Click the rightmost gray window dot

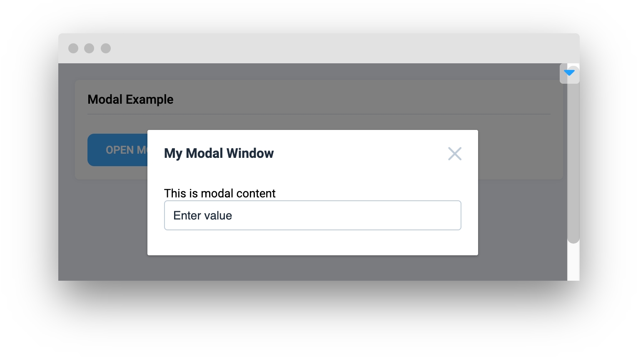[106, 48]
